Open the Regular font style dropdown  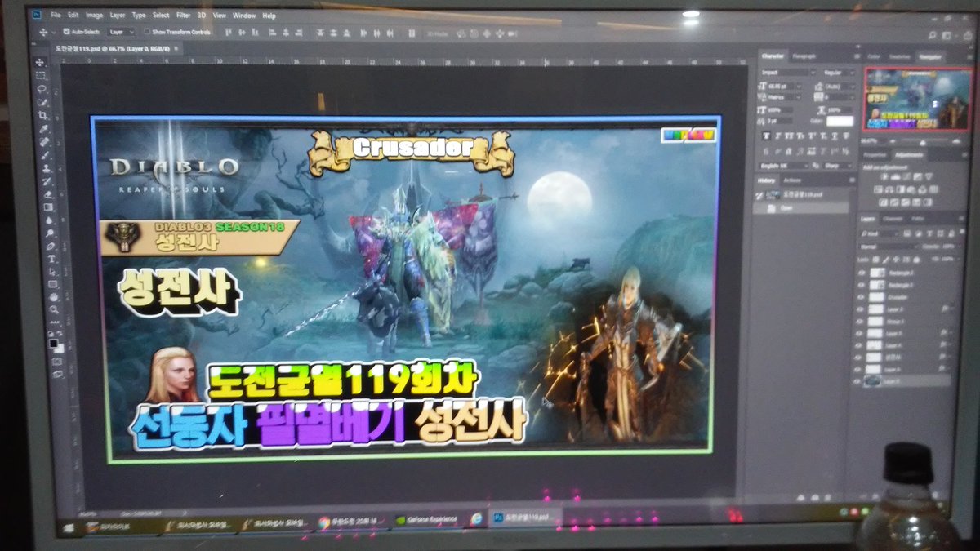[839, 72]
